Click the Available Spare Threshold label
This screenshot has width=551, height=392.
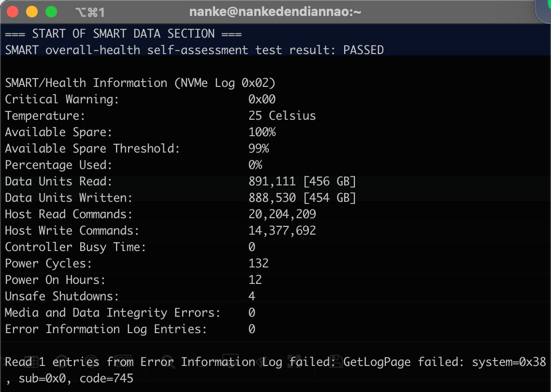pos(92,149)
